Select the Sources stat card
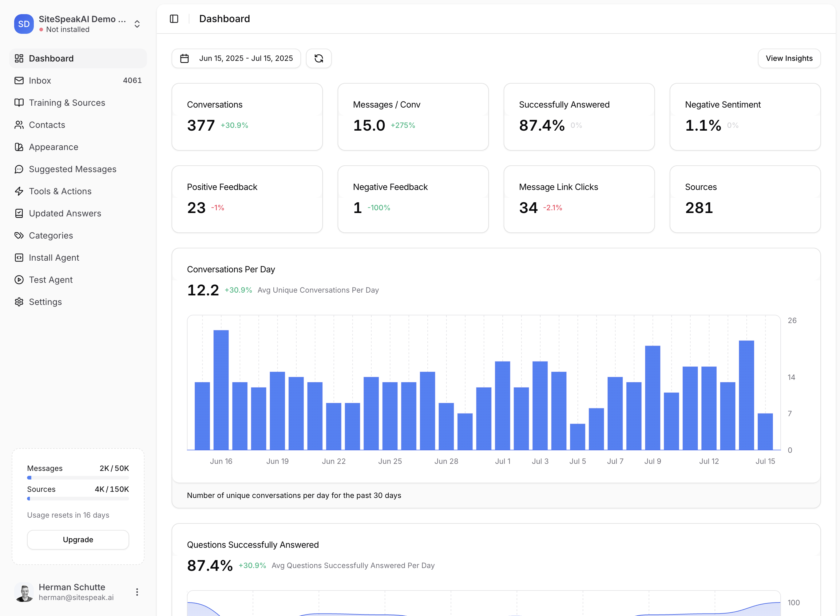840x616 pixels. tap(745, 199)
